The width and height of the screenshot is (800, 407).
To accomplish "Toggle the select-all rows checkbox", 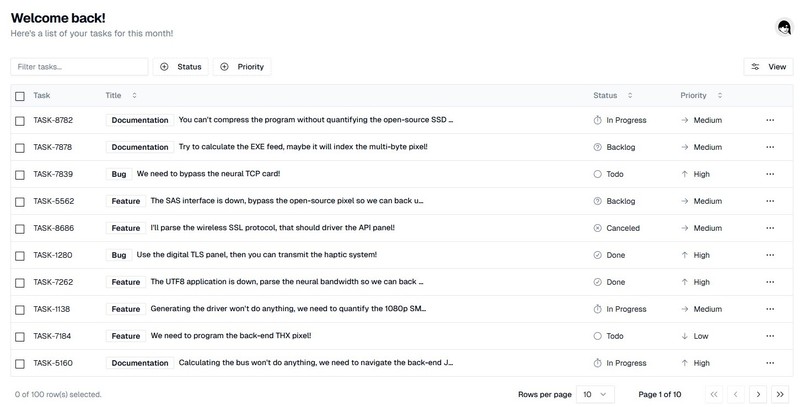I will (20, 96).
